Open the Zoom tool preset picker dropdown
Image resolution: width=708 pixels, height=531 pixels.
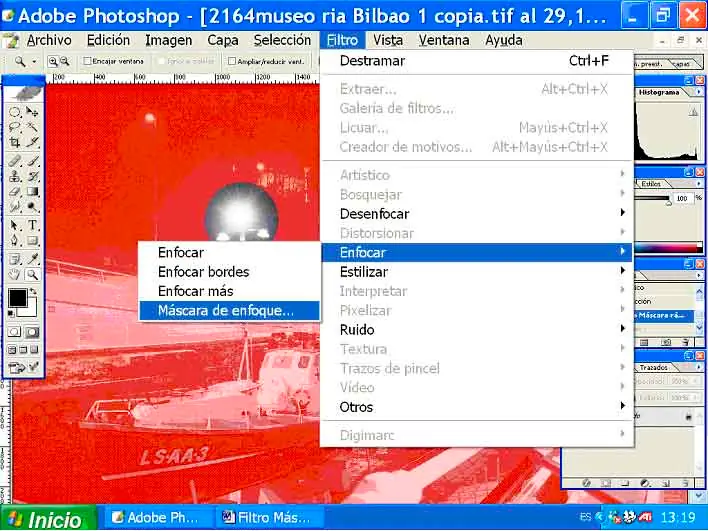coord(34,61)
